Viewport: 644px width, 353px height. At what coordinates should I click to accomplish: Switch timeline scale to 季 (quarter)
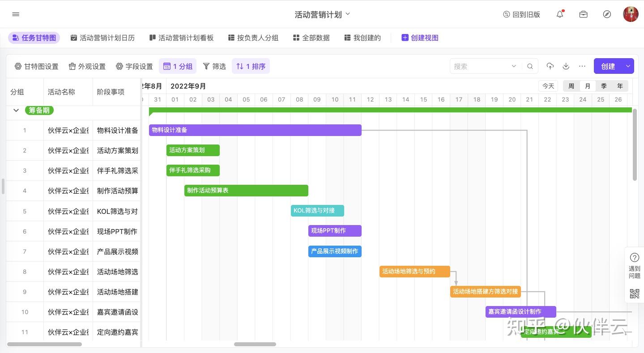pos(604,86)
